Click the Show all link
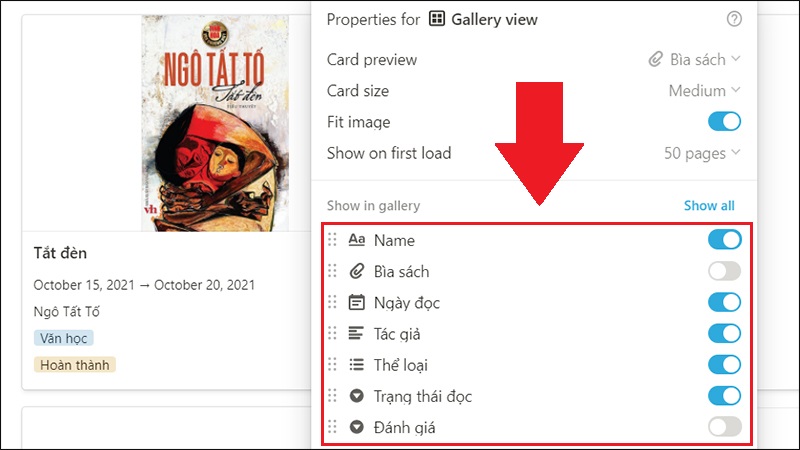Image resolution: width=800 pixels, height=450 pixels. (x=709, y=206)
